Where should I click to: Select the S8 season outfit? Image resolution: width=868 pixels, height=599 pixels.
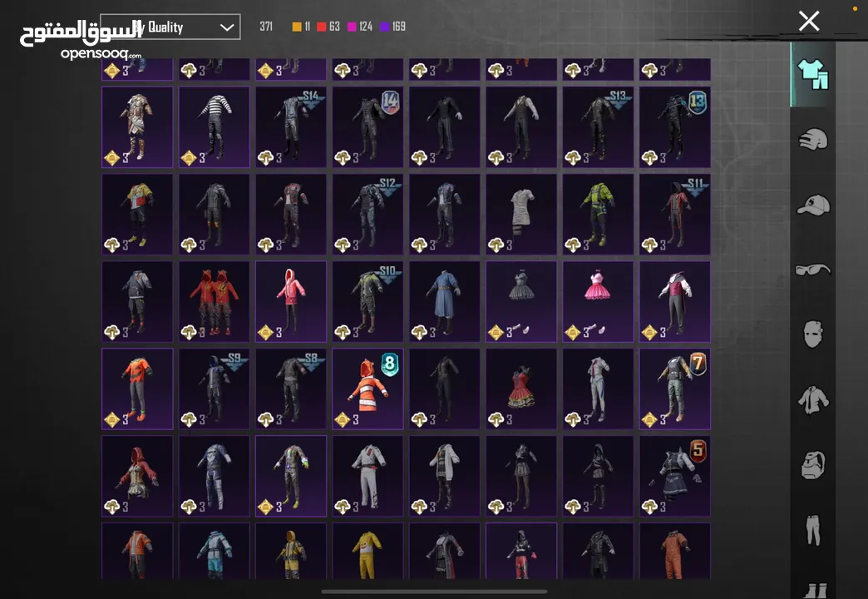[x=291, y=389]
